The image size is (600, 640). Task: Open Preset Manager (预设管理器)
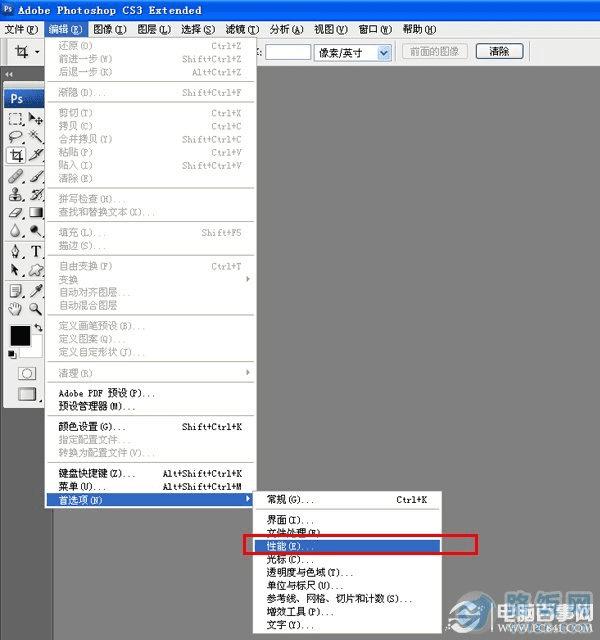point(149,406)
